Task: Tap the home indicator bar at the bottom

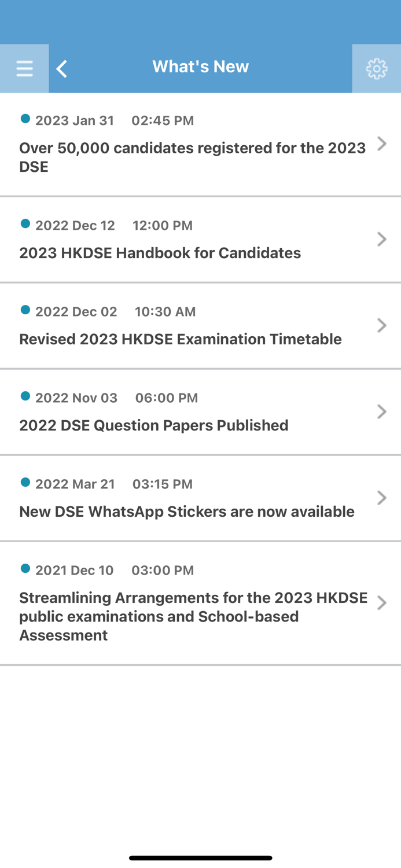Action: (200, 858)
